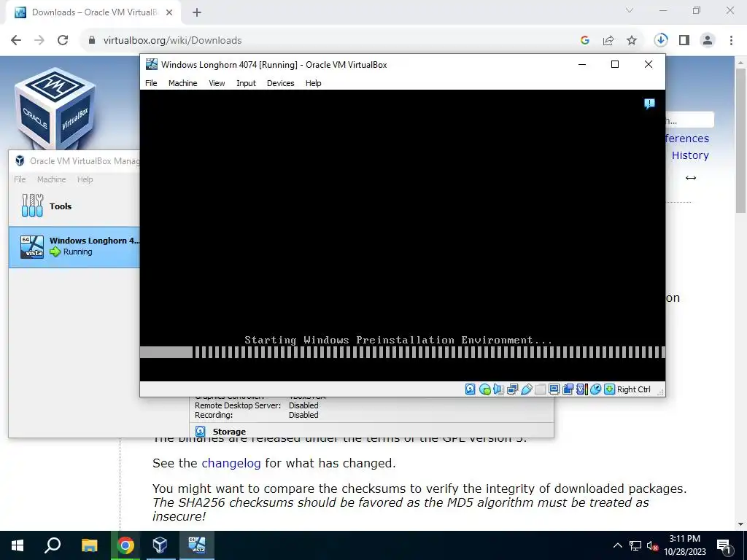Click 'Recording:' label in Manager details
This screenshot has width=747, height=560.
[x=214, y=415]
